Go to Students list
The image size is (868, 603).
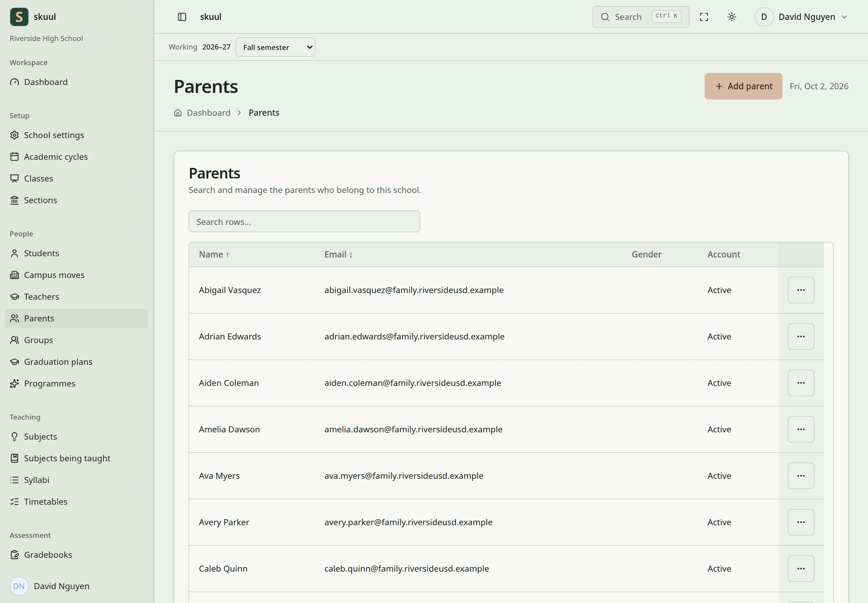[77, 254]
